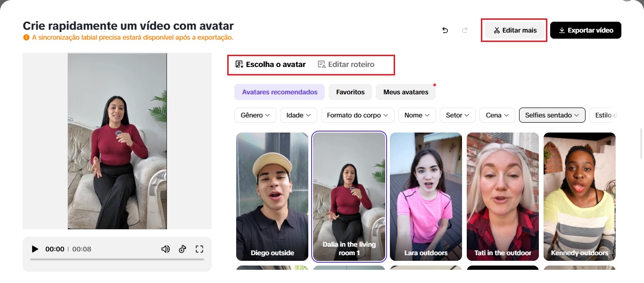Viewport: 644px width, 283px height.
Task: Expand the Gênero dropdown
Action: click(x=255, y=115)
